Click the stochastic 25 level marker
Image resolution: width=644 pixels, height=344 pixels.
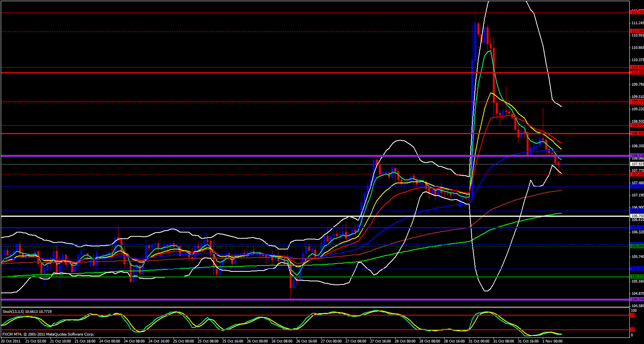(x=632, y=330)
